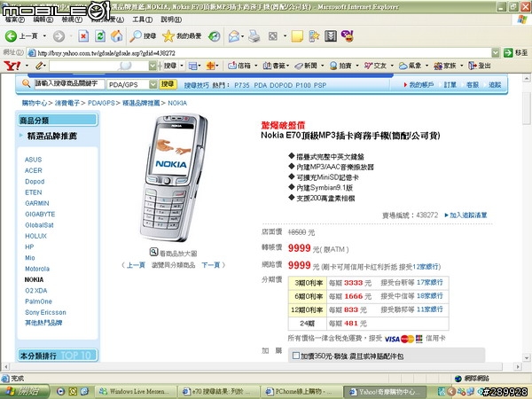Screen dimensions: 532x399
Task: Click the 消費電子 breadcrumb link
Action: 67,103
